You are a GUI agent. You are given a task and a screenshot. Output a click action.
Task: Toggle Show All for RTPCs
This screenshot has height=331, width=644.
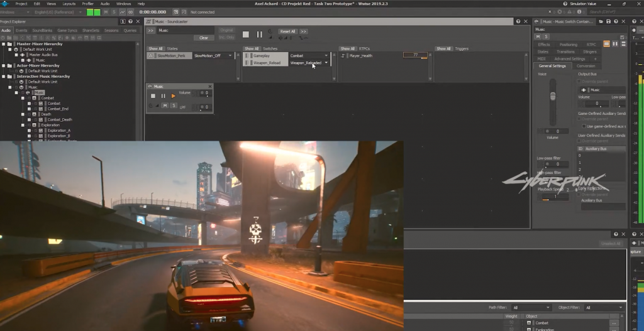point(347,49)
